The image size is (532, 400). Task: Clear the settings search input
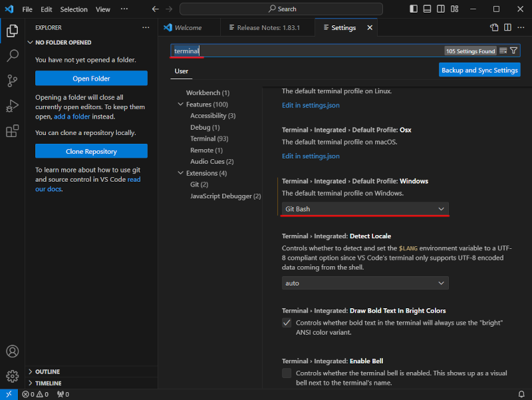tap(503, 51)
